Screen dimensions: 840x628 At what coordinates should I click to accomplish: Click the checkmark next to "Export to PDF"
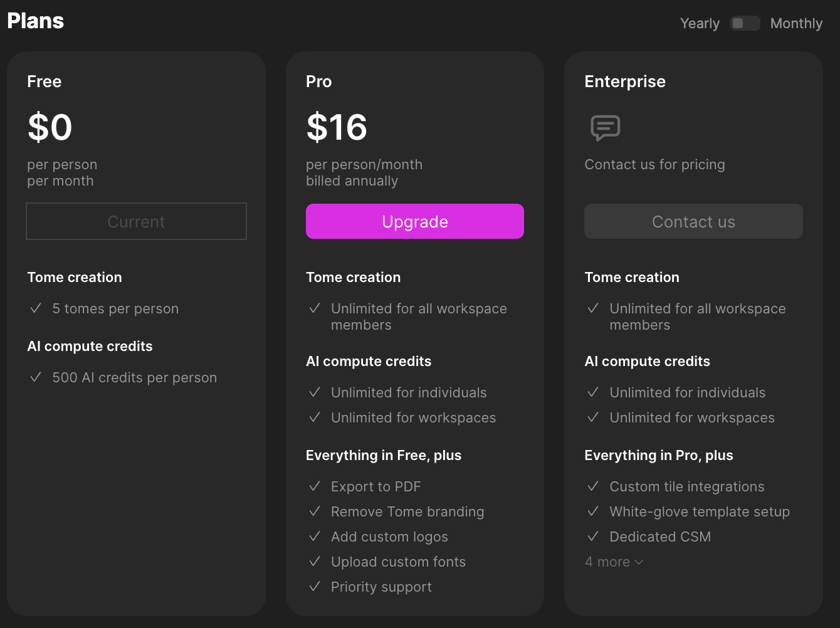(x=315, y=486)
